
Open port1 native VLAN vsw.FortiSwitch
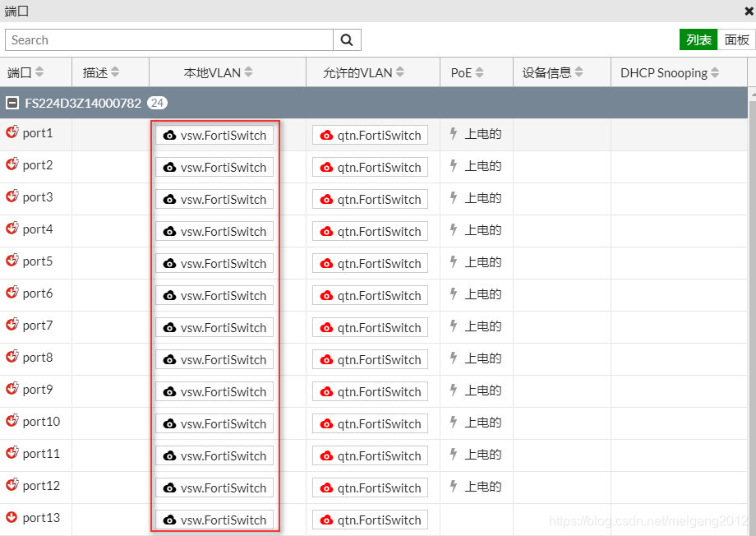(x=214, y=135)
